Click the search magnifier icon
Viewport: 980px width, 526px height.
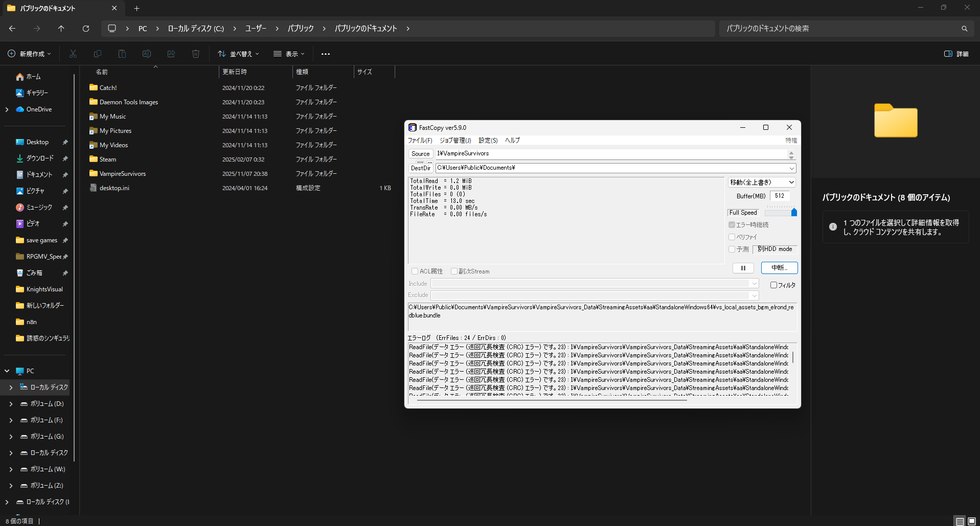click(x=964, y=29)
